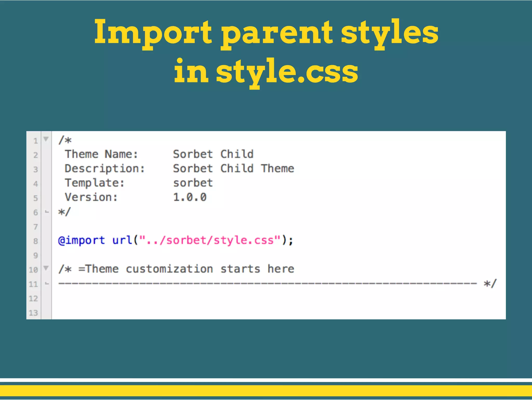
Task: Click the 'Sorbet Child' theme name value
Action: click(213, 154)
